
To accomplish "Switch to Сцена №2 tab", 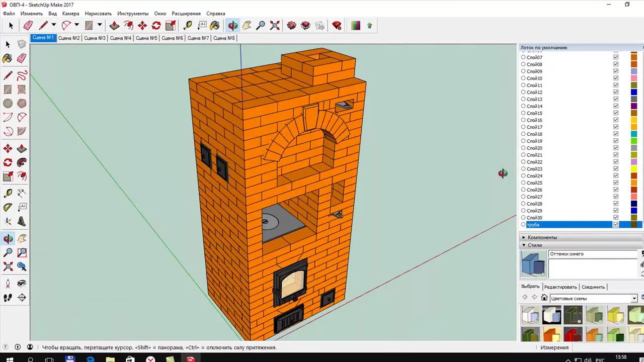I will coord(69,38).
